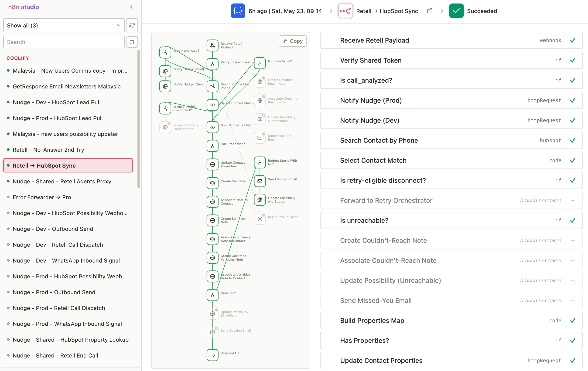Viewport: 588px width, 371px height.
Task: Open GetResponse Email Newsletters Malaysia workflow
Action: point(68,87)
